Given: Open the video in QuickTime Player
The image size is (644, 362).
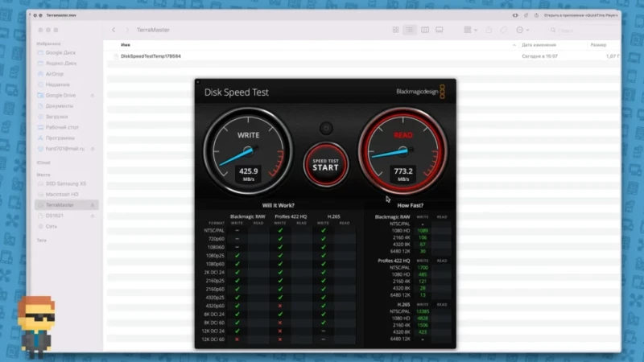Looking at the screenshot, I should click(x=580, y=15).
